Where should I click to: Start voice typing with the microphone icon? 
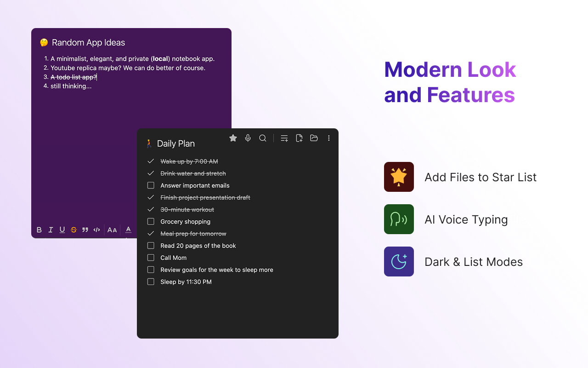click(248, 138)
